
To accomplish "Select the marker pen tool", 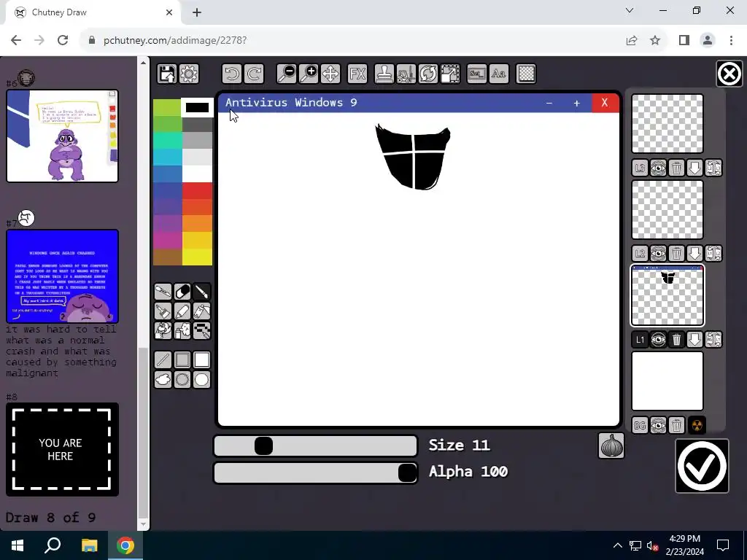I will pos(182,311).
